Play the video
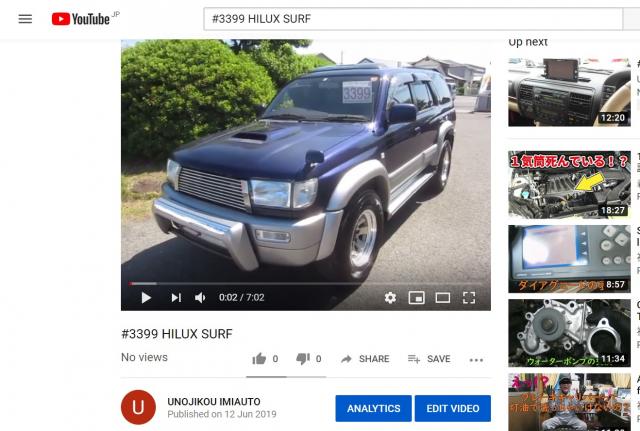 coord(146,298)
